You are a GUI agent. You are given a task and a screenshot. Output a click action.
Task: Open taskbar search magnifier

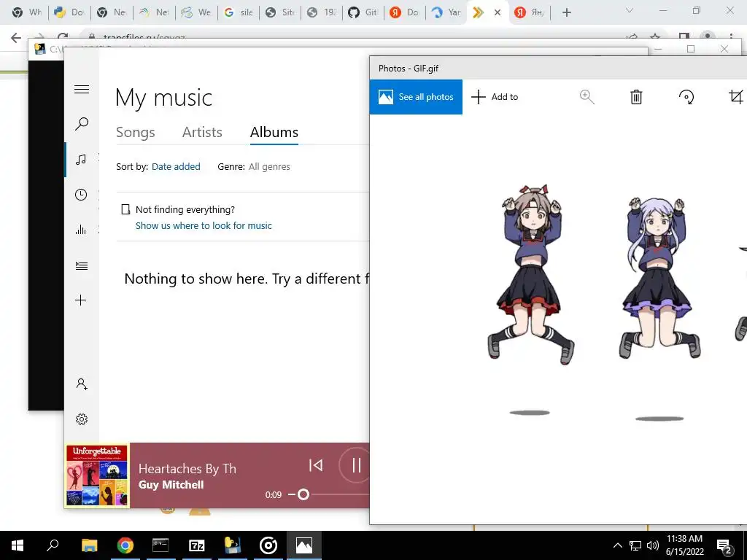[x=53, y=545]
